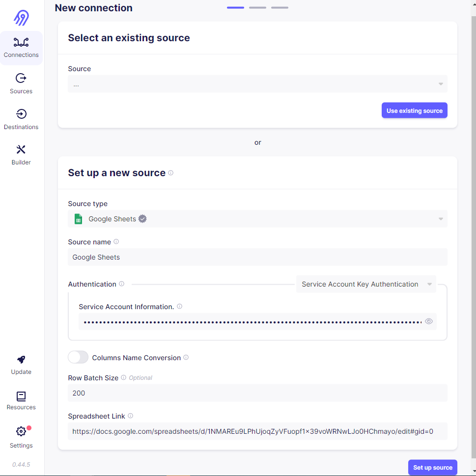Click inside the Spreadsheet Link field
The height and width of the screenshot is (476, 476).
[x=257, y=431]
